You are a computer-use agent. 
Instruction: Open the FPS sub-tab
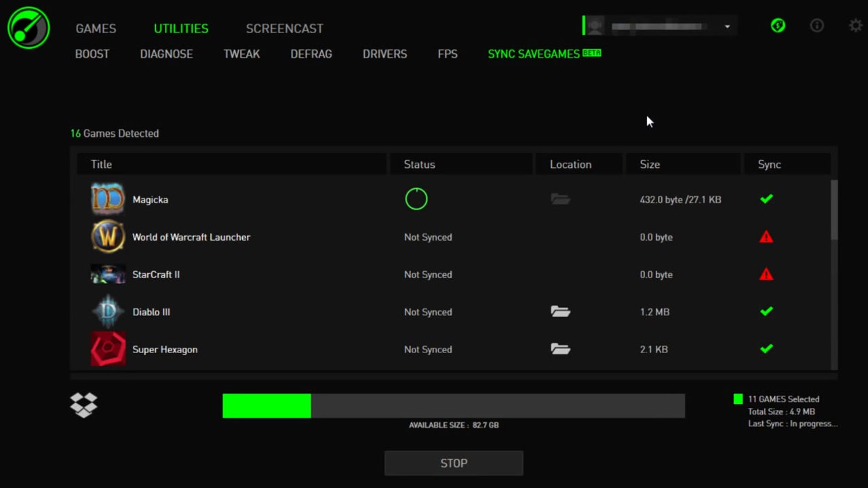(x=448, y=54)
